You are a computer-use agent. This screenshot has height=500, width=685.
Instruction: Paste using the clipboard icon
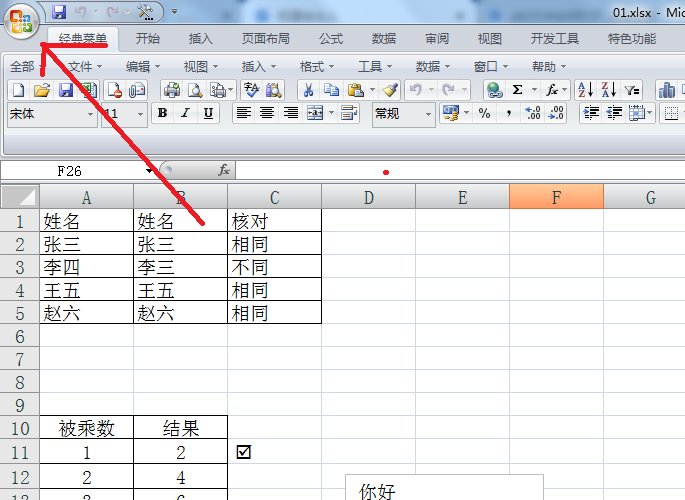[356, 90]
